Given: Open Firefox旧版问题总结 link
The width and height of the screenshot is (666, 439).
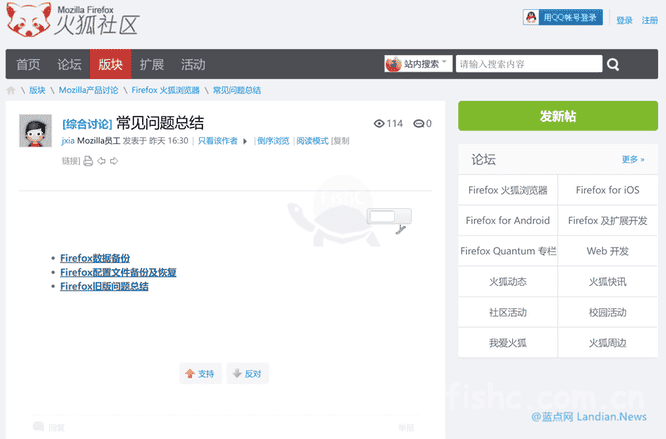Looking at the screenshot, I should 104,286.
